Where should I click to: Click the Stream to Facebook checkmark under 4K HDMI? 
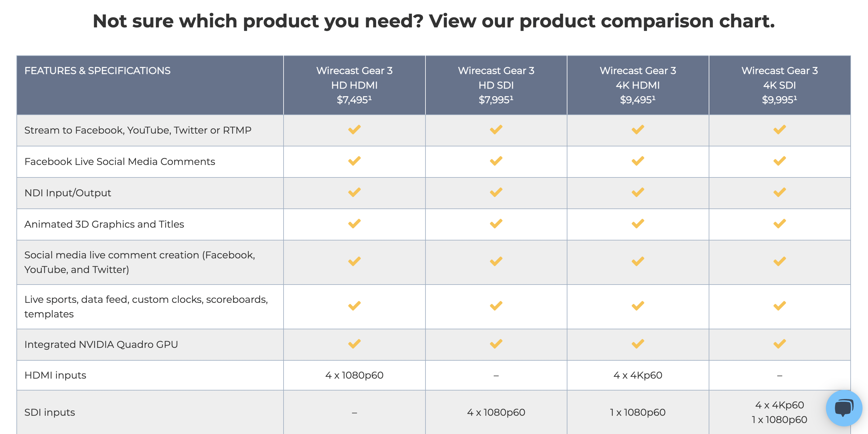(637, 130)
